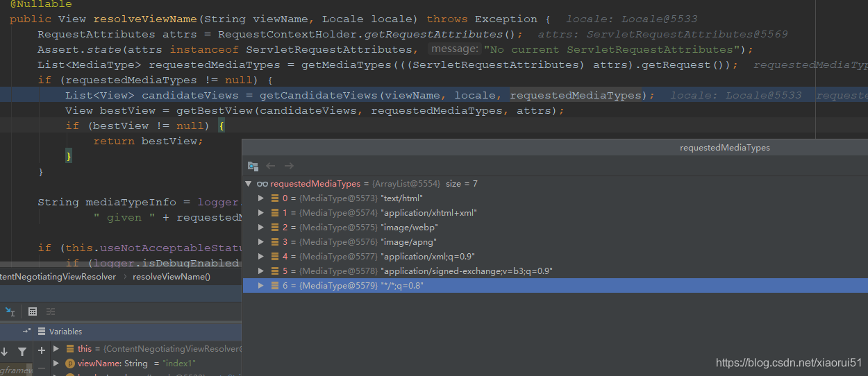Select the highlighted row MediaType@5579
Image resolution: width=868 pixels, height=376 pixels.
[556, 286]
